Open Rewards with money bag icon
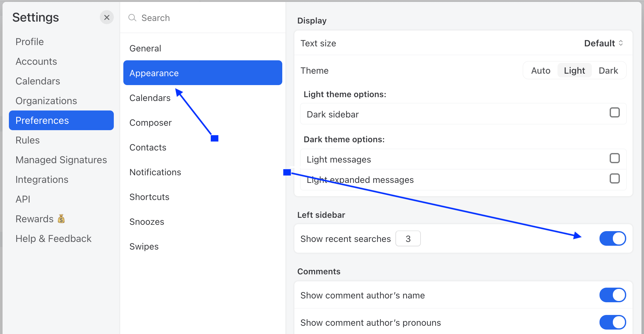644x334 pixels. 40,219
